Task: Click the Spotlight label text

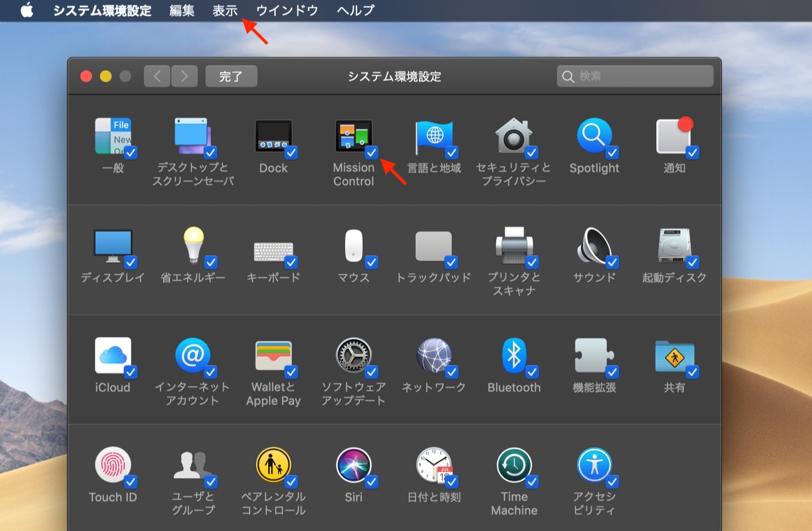Action: click(x=594, y=168)
